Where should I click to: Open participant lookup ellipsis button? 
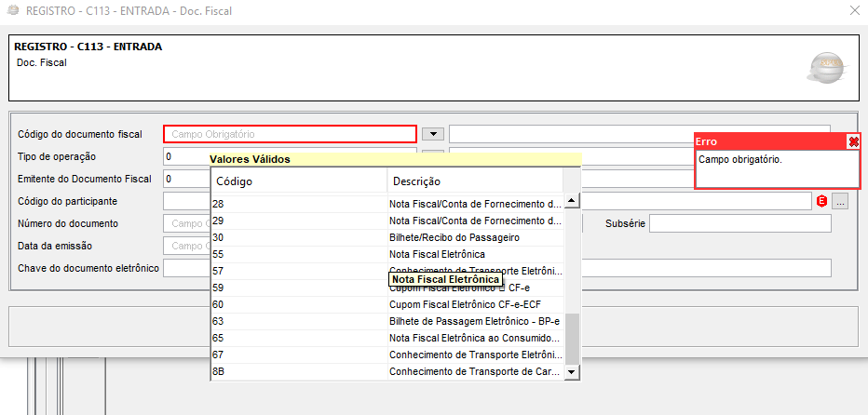840,201
